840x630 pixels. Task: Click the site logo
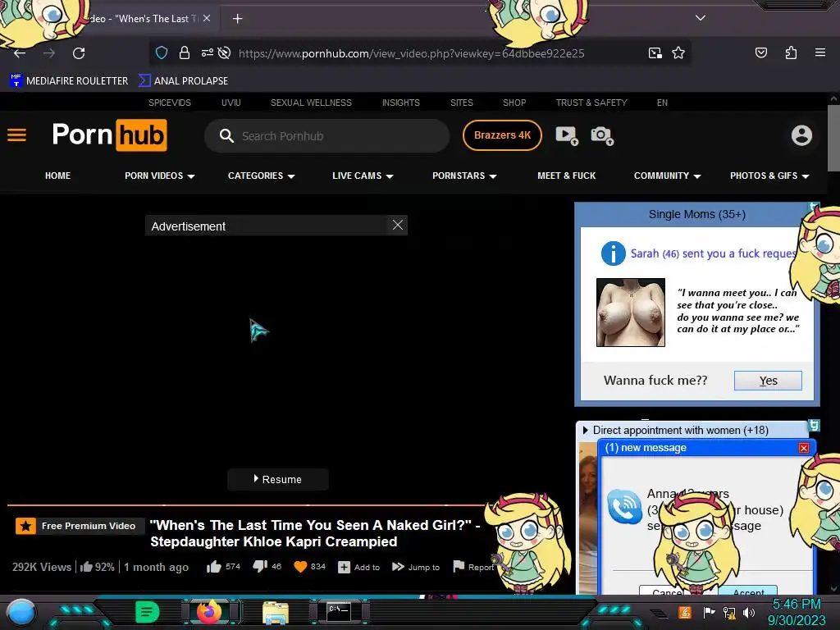tap(110, 135)
